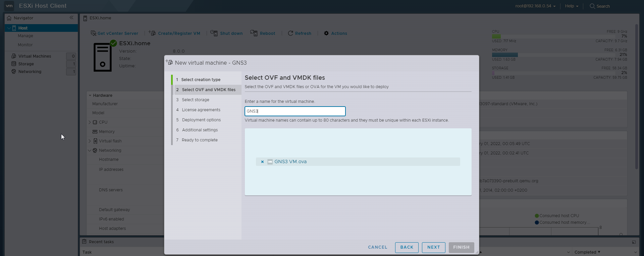
Task: Click the Get vCenter Server icon
Action: pos(94,33)
